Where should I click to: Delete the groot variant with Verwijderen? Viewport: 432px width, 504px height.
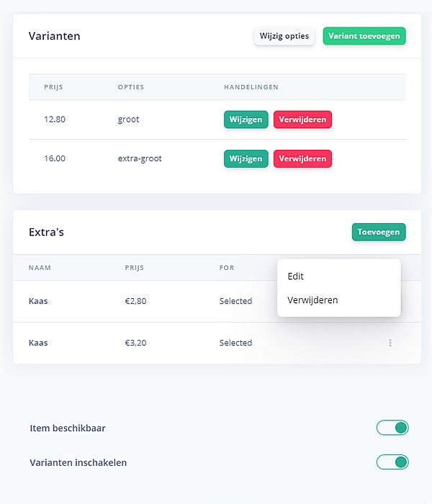coord(302,120)
